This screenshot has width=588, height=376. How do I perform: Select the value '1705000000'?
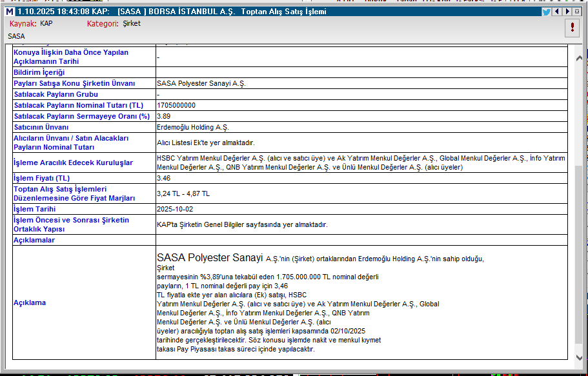[x=176, y=105]
